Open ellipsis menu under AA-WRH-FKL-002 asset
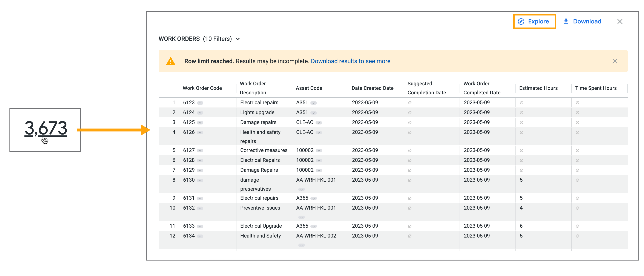The width and height of the screenshot is (644, 276). pyautogui.click(x=301, y=245)
